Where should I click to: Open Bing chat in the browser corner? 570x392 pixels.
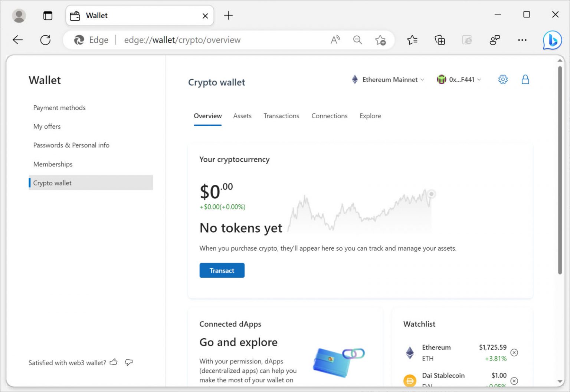tap(552, 40)
